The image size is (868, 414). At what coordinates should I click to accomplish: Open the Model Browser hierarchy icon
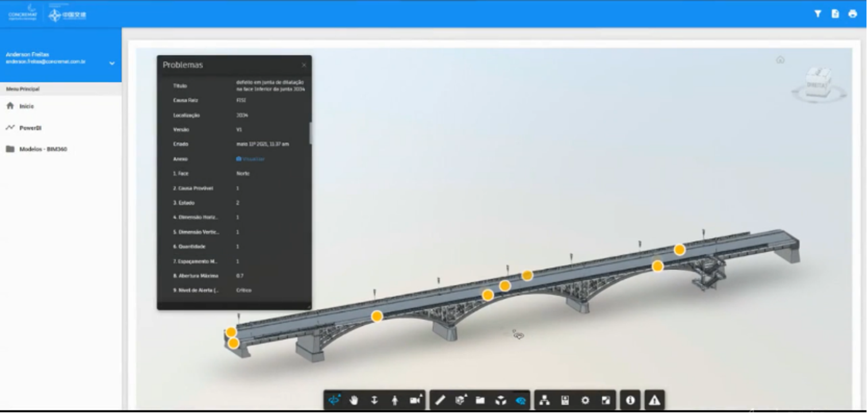(x=544, y=400)
